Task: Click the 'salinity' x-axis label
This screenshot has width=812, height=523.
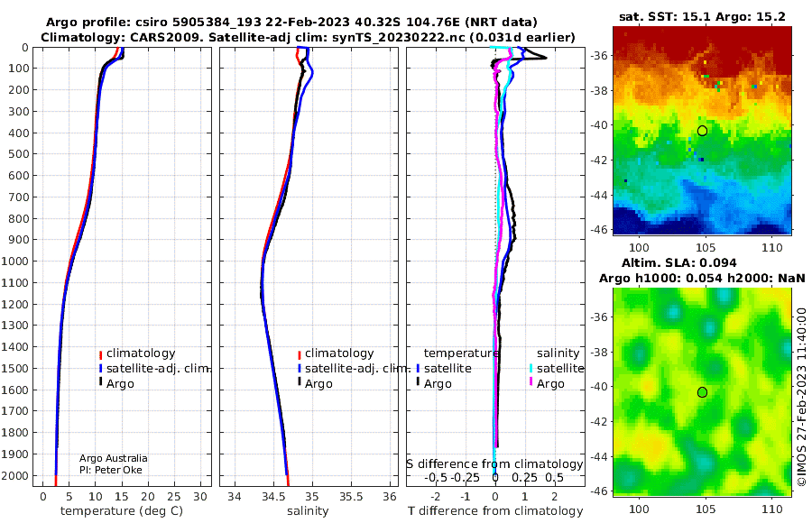Action: pos(308,511)
